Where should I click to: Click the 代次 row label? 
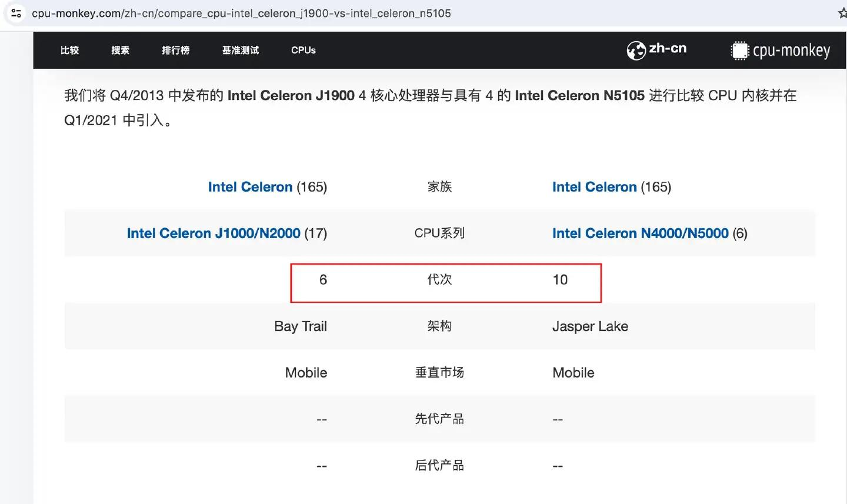point(439,280)
